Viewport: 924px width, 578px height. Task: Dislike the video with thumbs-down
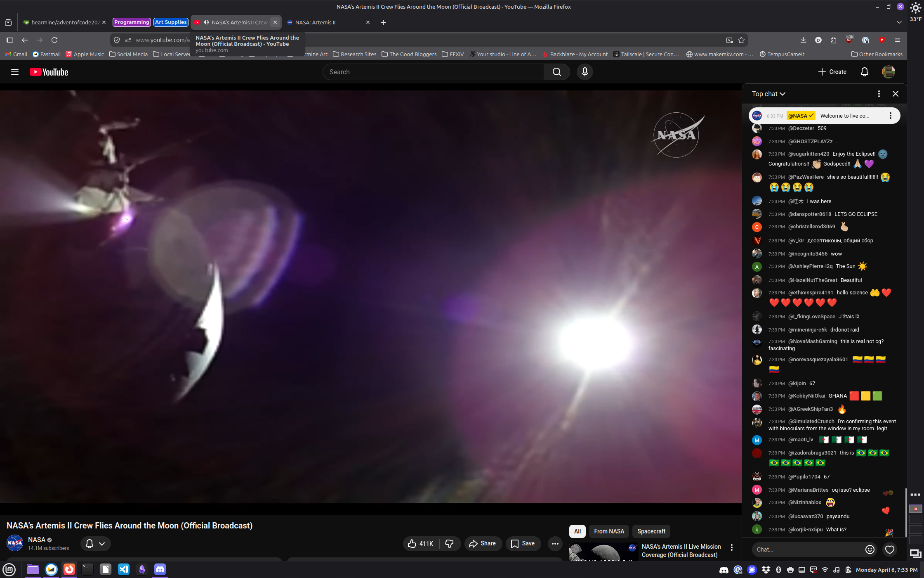[x=450, y=544]
